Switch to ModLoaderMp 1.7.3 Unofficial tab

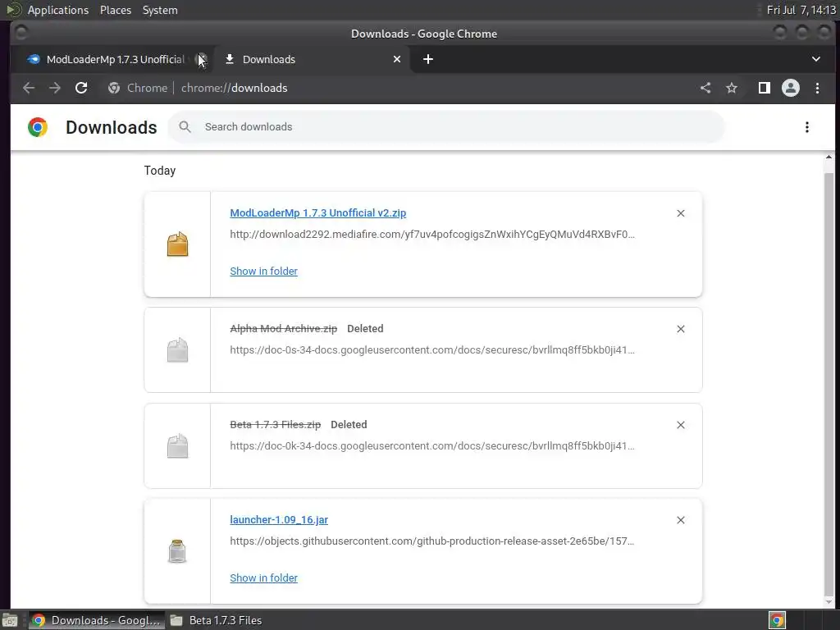click(112, 59)
